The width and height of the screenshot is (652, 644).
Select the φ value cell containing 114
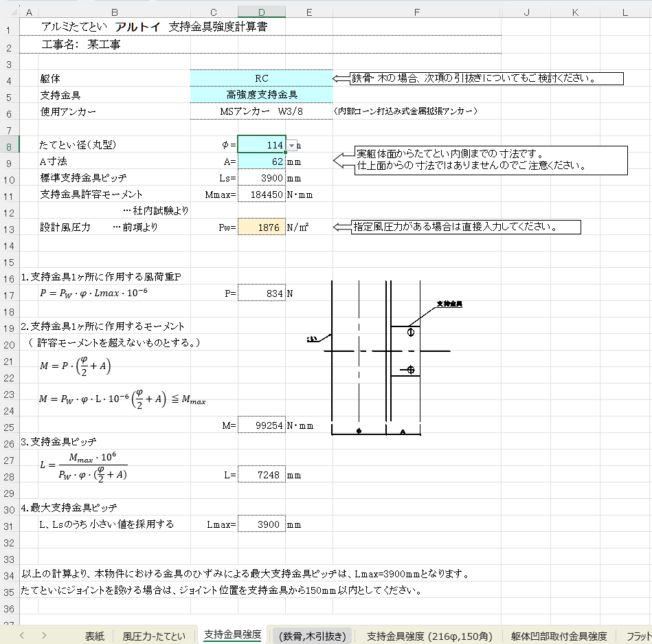point(262,144)
